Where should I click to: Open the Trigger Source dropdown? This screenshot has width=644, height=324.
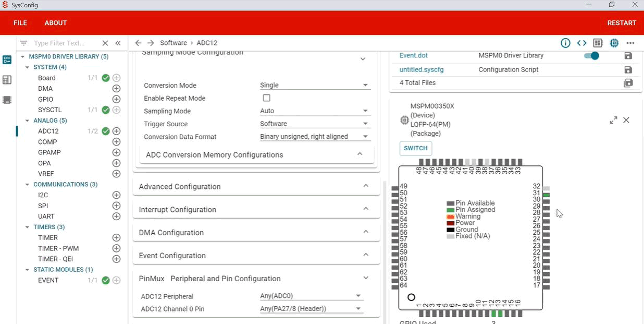[315, 124]
